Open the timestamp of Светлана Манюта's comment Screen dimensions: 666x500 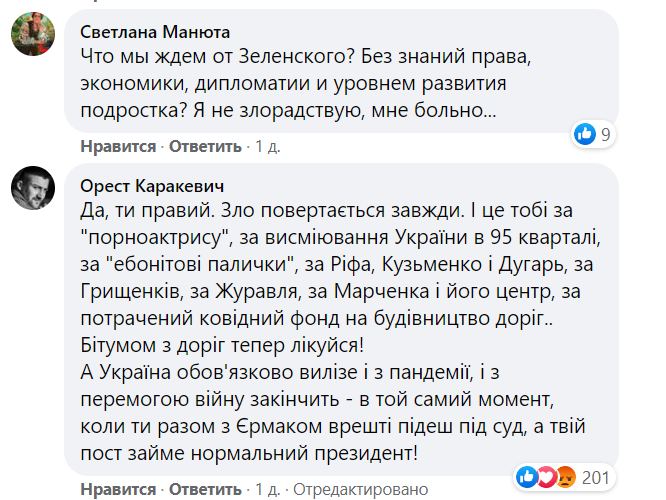(267, 147)
